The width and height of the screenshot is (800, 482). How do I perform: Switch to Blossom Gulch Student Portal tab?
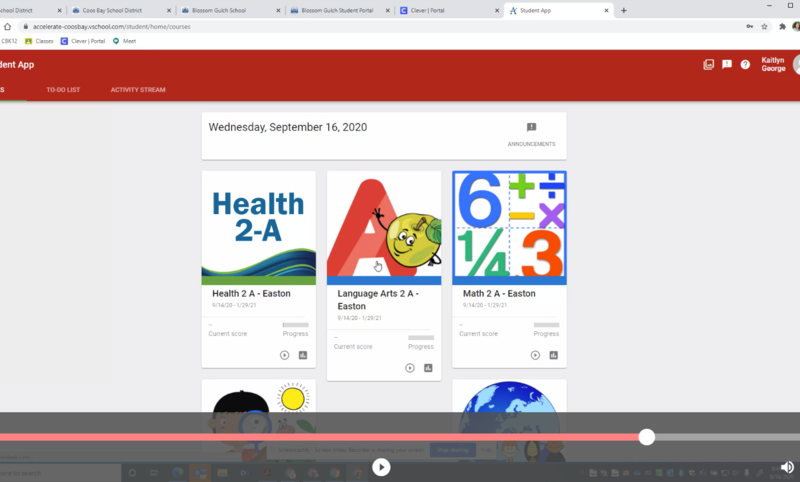tap(339, 10)
